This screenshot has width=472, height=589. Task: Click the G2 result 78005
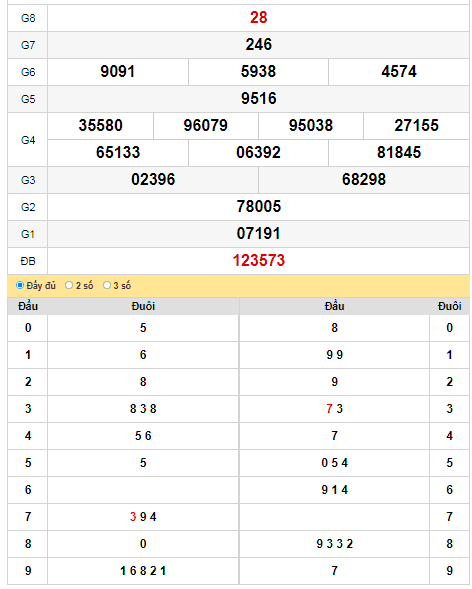pyautogui.click(x=259, y=207)
